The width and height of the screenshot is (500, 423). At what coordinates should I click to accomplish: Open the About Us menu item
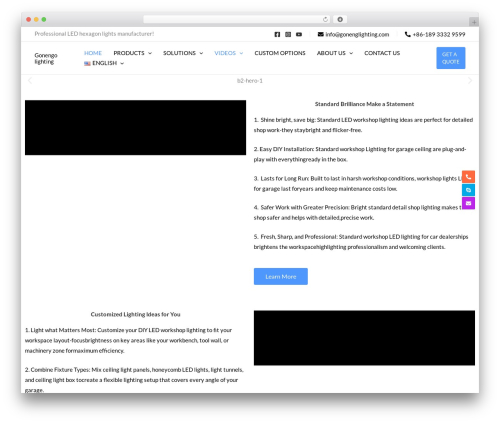tap(331, 53)
